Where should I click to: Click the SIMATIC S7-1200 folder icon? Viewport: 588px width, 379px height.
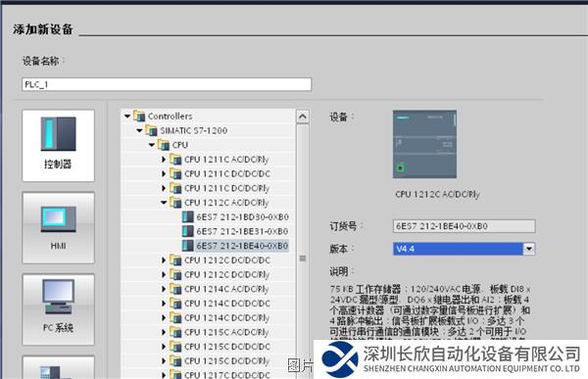[x=151, y=130]
